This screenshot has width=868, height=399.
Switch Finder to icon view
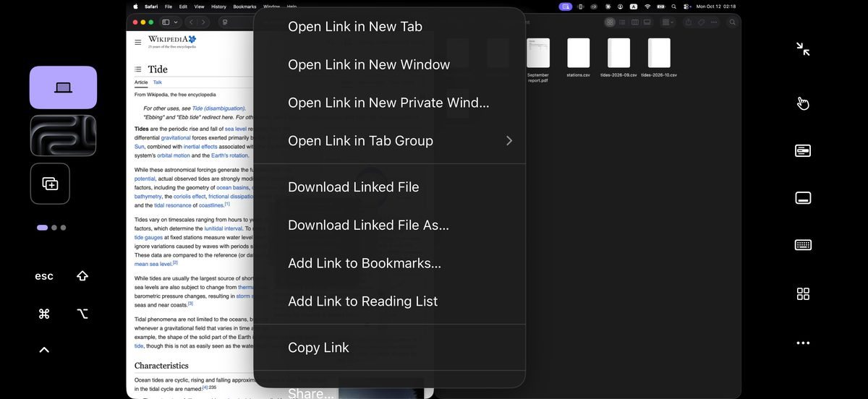coord(610,22)
